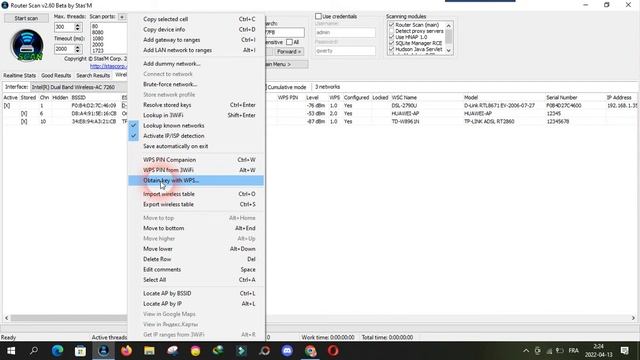Open File Explorer from the taskbar
Viewport: 640px width, 360px height.
click(x=149, y=351)
